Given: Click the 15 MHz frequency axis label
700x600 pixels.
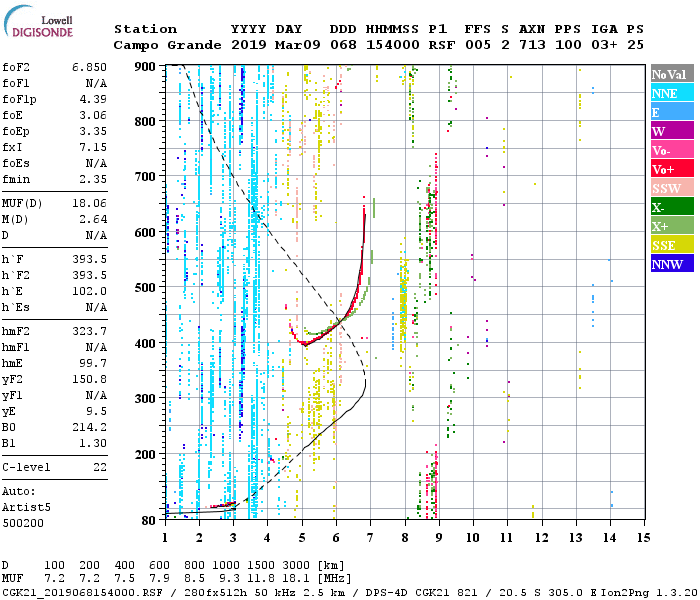Looking at the screenshot, I should (x=643, y=537).
